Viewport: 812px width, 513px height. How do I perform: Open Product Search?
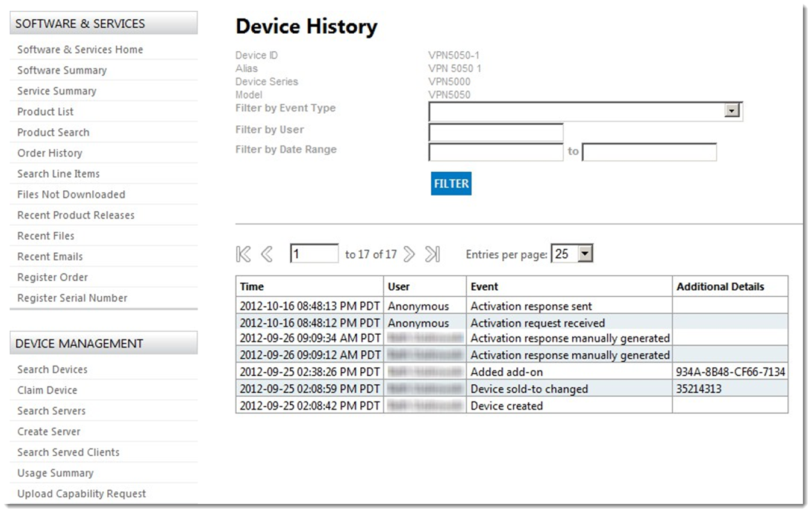point(53,132)
